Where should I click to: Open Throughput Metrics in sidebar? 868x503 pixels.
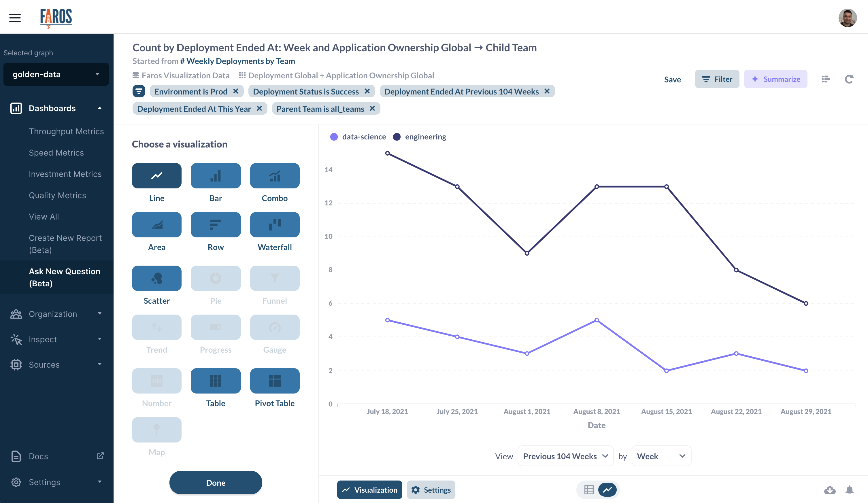66,131
